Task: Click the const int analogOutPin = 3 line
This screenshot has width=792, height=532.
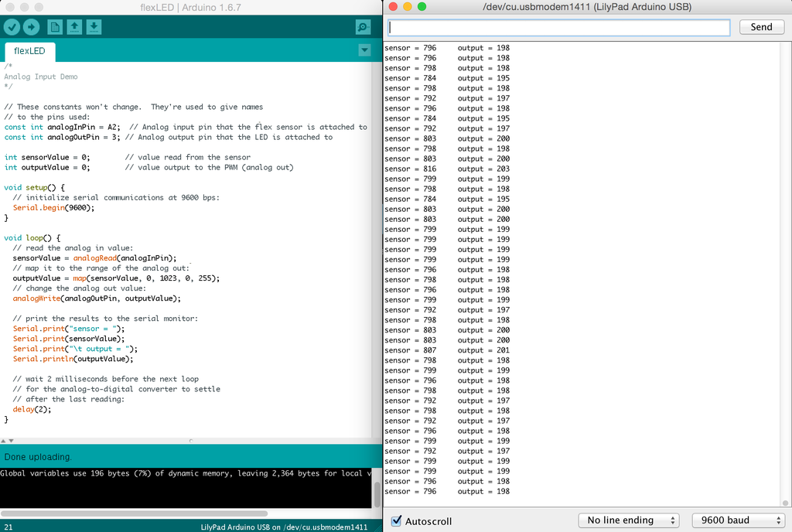Action: click(x=169, y=137)
